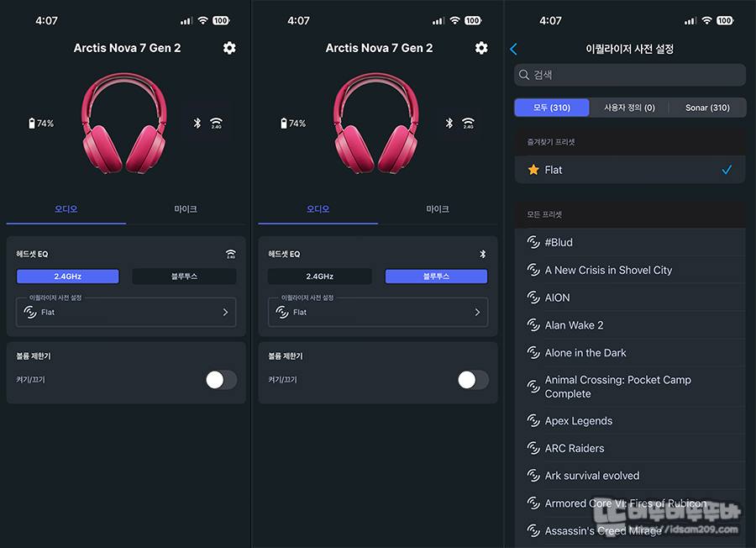The image size is (756, 548).
Task: Tap headset image on left screen
Action: tap(124, 123)
